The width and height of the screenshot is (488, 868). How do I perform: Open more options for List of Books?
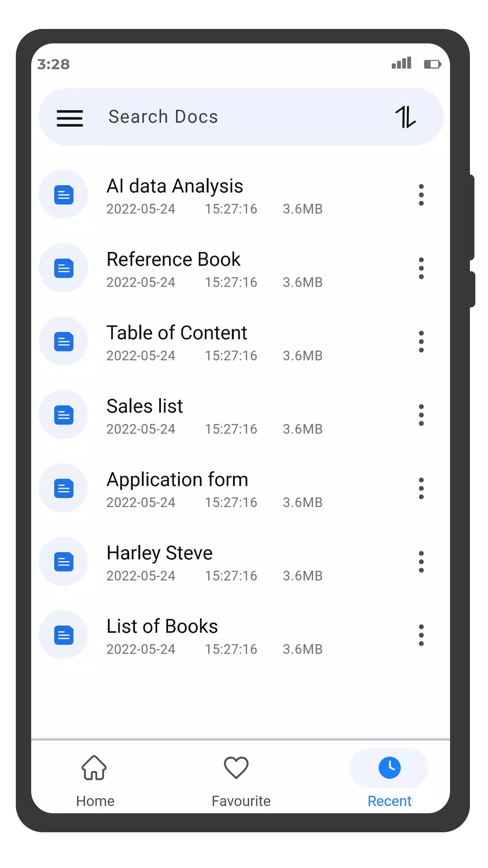coord(421,635)
